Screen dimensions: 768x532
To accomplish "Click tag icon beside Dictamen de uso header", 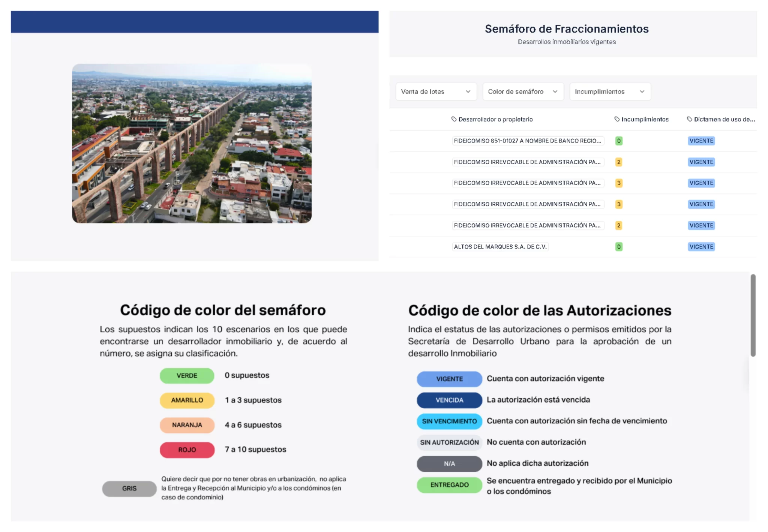I will [689, 119].
